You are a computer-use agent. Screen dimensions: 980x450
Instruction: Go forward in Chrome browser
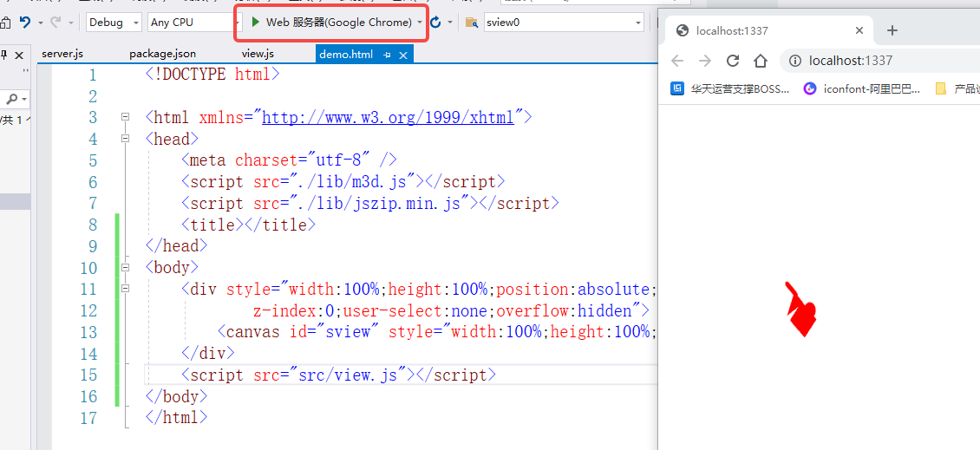click(x=705, y=61)
